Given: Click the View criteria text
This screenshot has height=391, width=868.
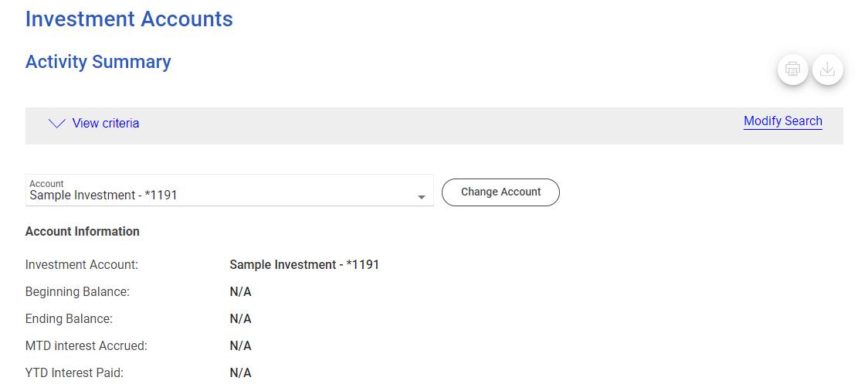Looking at the screenshot, I should coord(106,124).
